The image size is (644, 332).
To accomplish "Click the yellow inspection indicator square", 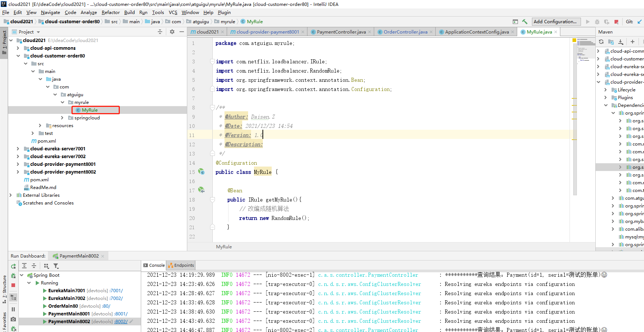I will (574, 40).
